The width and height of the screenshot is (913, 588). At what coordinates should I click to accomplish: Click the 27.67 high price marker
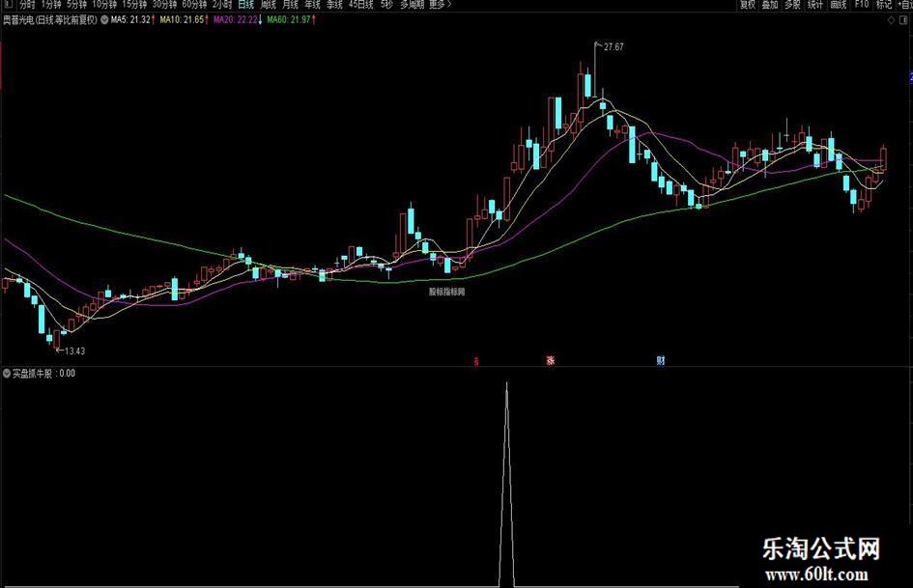[x=613, y=47]
